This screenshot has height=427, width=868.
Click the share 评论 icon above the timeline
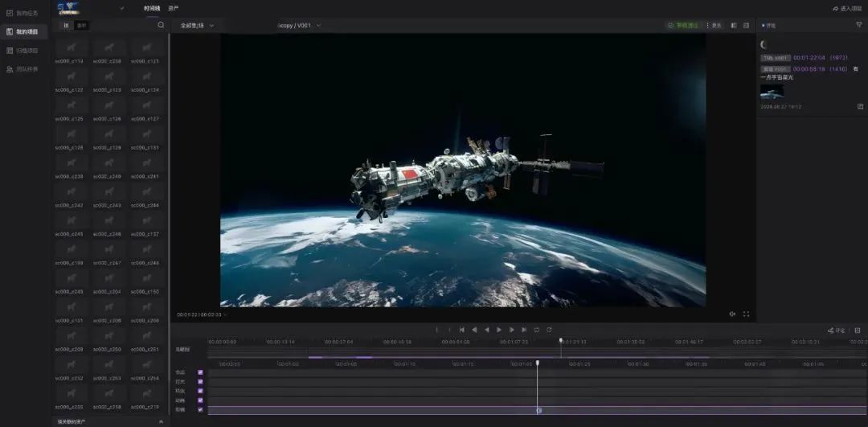click(837, 331)
